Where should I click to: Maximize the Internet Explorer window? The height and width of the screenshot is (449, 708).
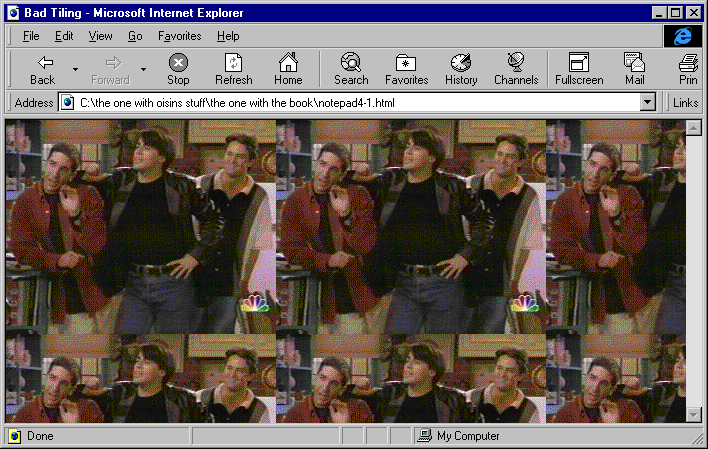click(675, 13)
